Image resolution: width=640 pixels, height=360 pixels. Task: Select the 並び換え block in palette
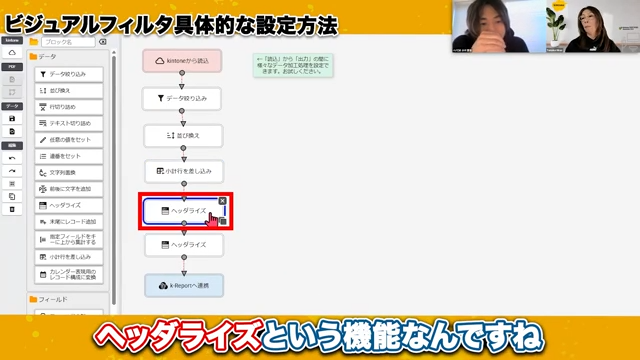pyautogui.click(x=69, y=91)
